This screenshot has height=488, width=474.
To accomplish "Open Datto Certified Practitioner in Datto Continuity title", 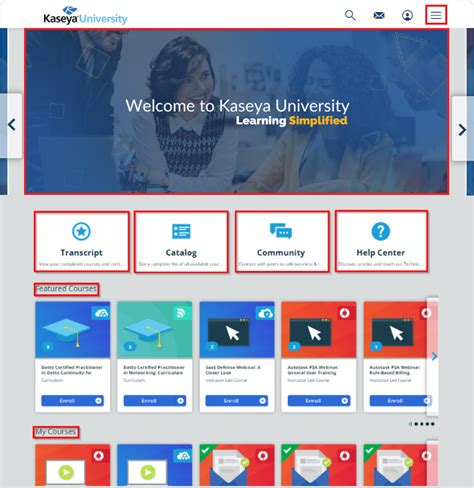I will [x=72, y=370].
